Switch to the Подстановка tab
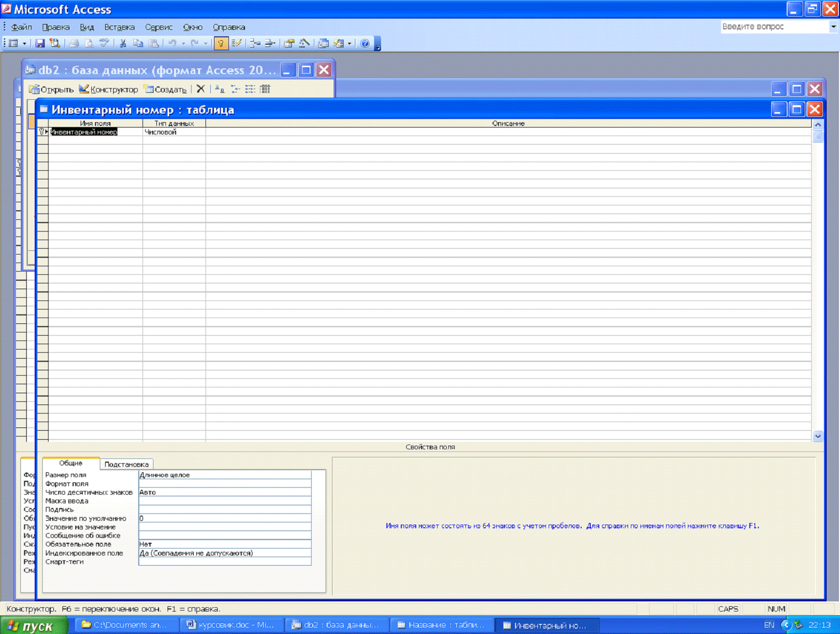Image resolution: width=840 pixels, height=634 pixels. (x=126, y=464)
